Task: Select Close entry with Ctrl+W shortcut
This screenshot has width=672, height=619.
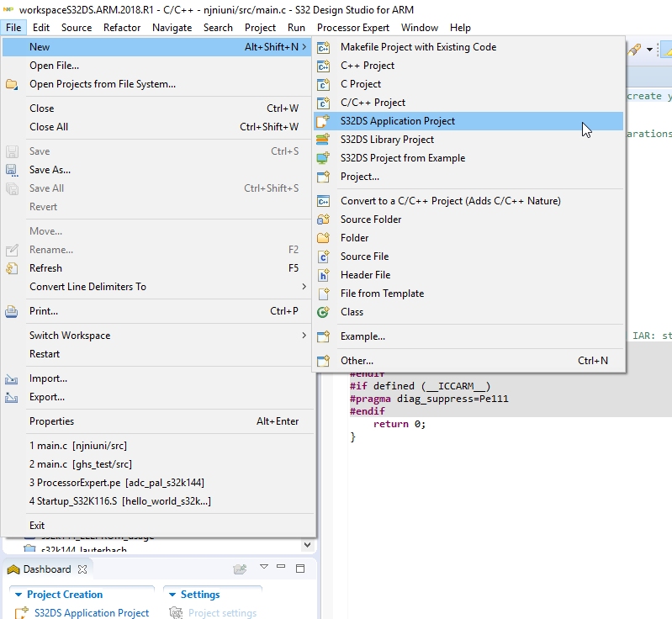Action: (x=157, y=108)
